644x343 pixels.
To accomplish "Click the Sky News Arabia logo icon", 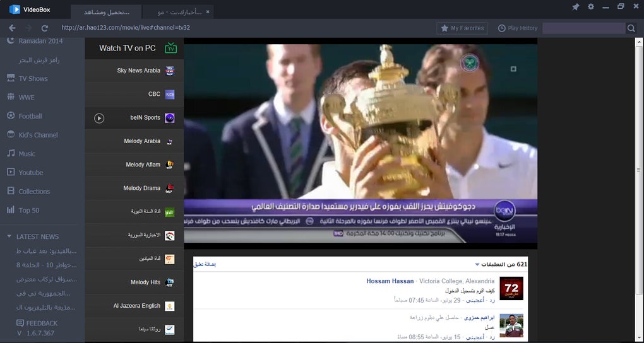I will pyautogui.click(x=170, y=71).
